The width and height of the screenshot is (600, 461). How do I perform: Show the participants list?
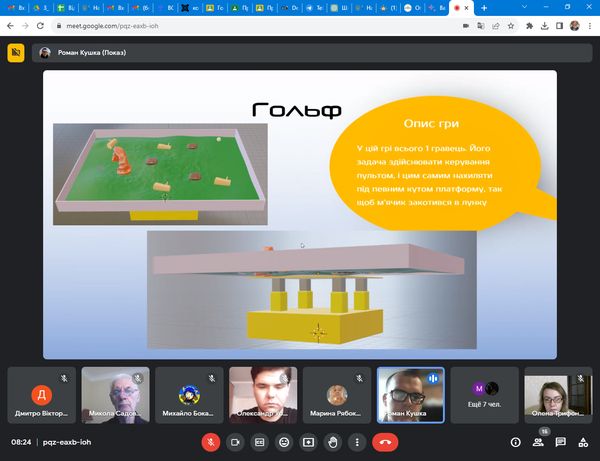[x=538, y=441]
